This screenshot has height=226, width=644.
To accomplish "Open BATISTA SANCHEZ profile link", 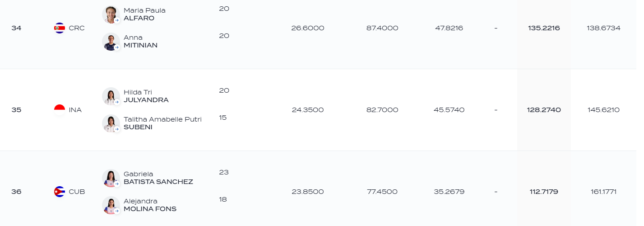I will [x=158, y=182].
